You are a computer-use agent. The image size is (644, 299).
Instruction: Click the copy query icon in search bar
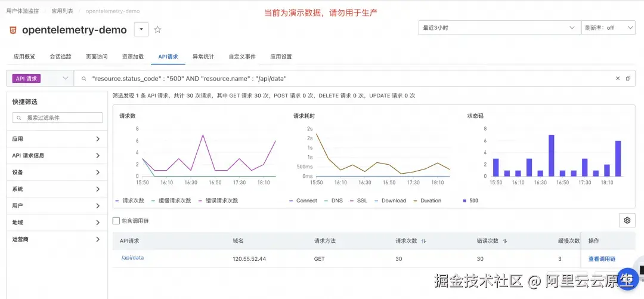pyautogui.click(x=628, y=78)
